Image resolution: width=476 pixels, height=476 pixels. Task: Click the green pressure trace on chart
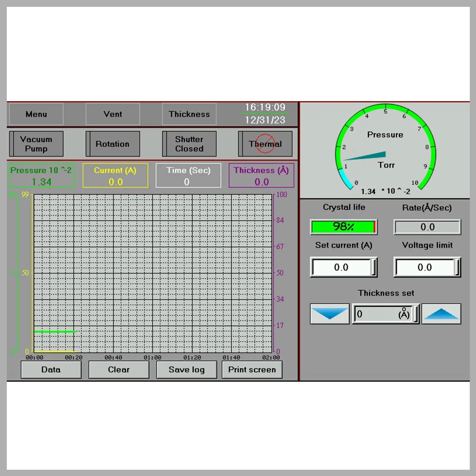pos(55,331)
